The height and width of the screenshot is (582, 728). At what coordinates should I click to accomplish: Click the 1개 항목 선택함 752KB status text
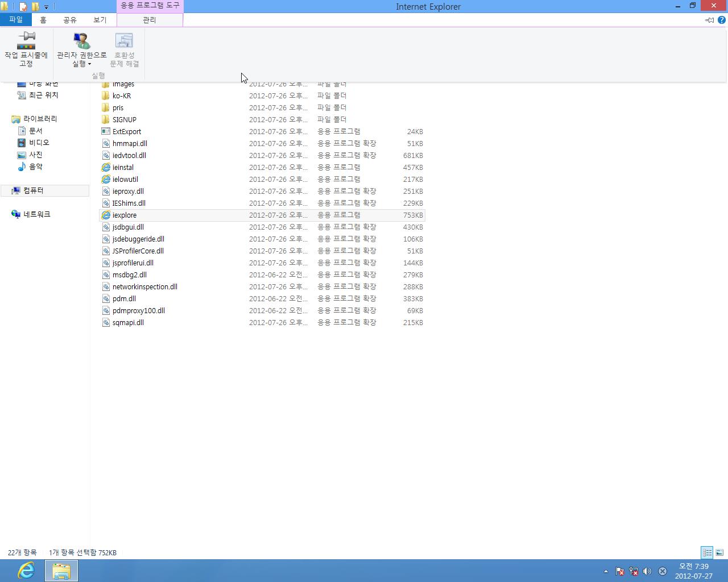pyautogui.click(x=82, y=552)
